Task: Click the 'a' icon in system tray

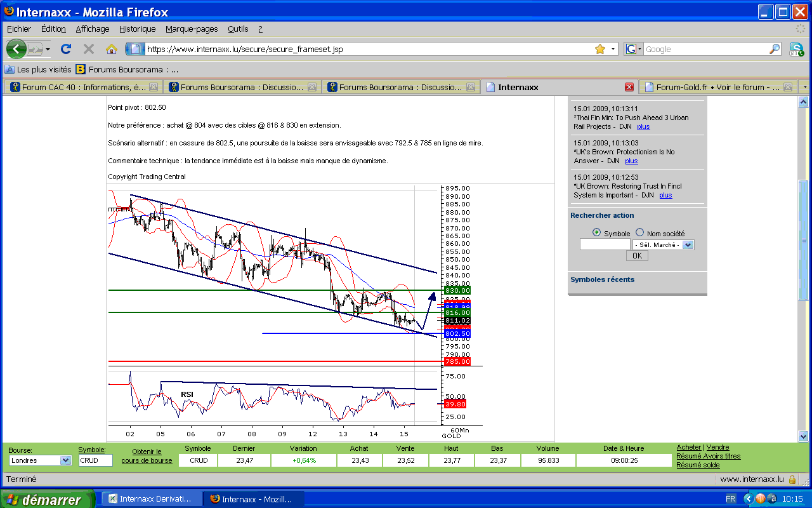Action: (771, 498)
